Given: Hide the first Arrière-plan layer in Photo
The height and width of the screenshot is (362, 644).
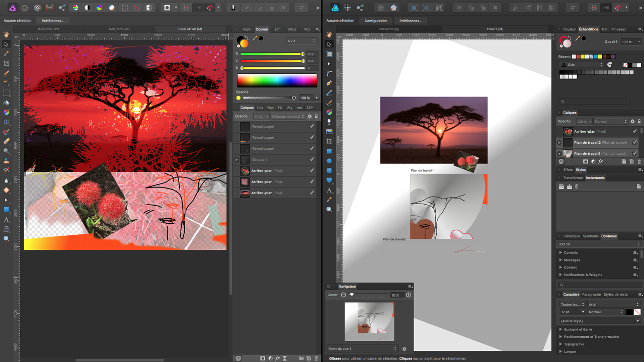Looking at the screenshot, I should [x=312, y=170].
